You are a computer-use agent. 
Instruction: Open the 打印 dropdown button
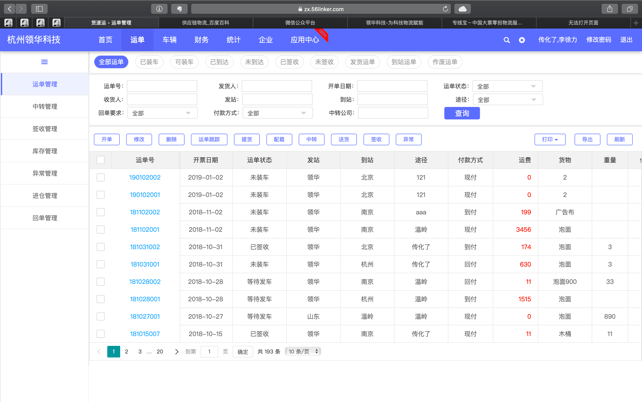(x=549, y=140)
